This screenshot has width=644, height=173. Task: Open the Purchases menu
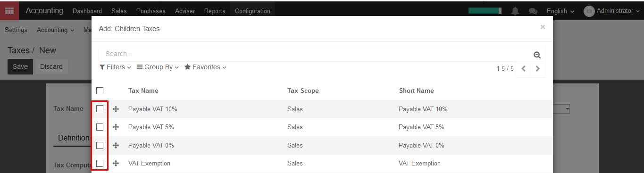pos(151,11)
